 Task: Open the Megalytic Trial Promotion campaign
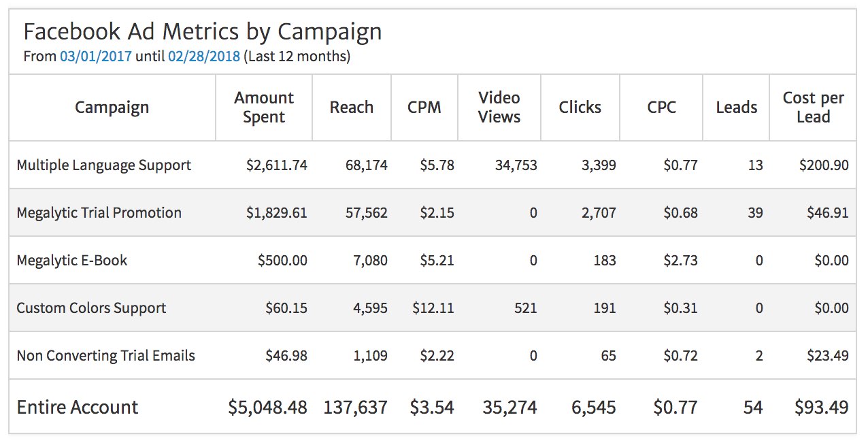coord(99,213)
